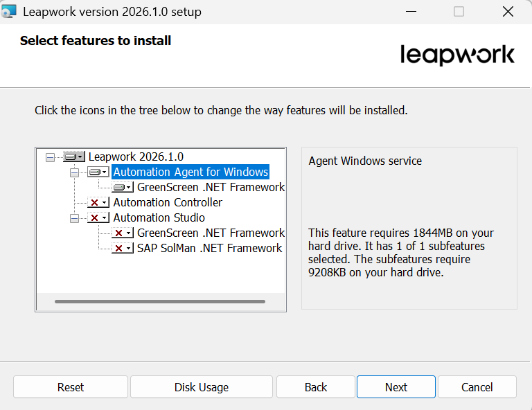Open install icon beside GreenScreen under Automation Agent
This screenshot has height=410, width=532.
[x=123, y=187]
